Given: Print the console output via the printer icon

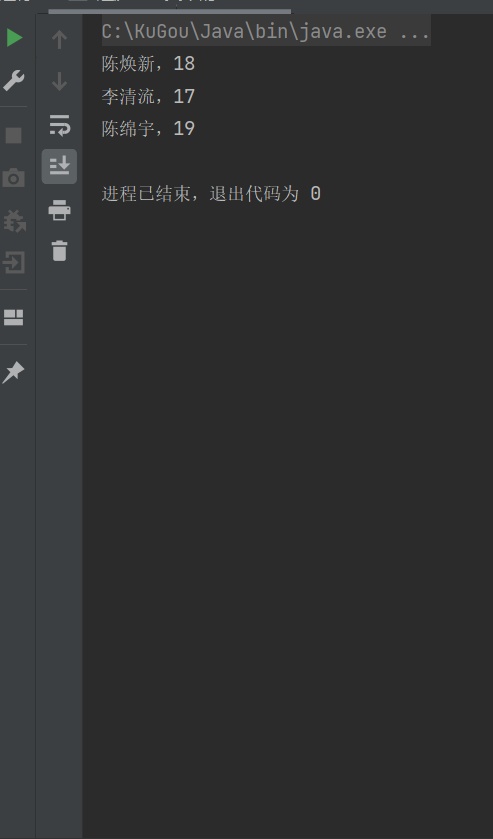Looking at the screenshot, I should (59, 210).
